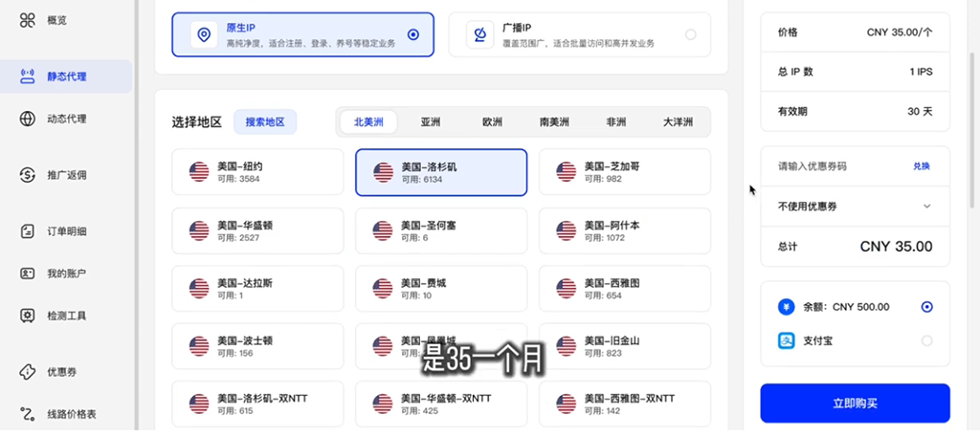
Task: Click the 静态代理 router icon
Action: pyautogui.click(x=28, y=76)
